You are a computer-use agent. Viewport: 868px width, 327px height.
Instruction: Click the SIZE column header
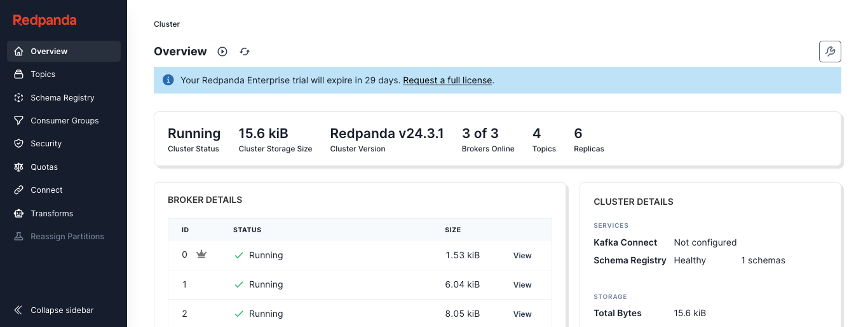tap(453, 230)
